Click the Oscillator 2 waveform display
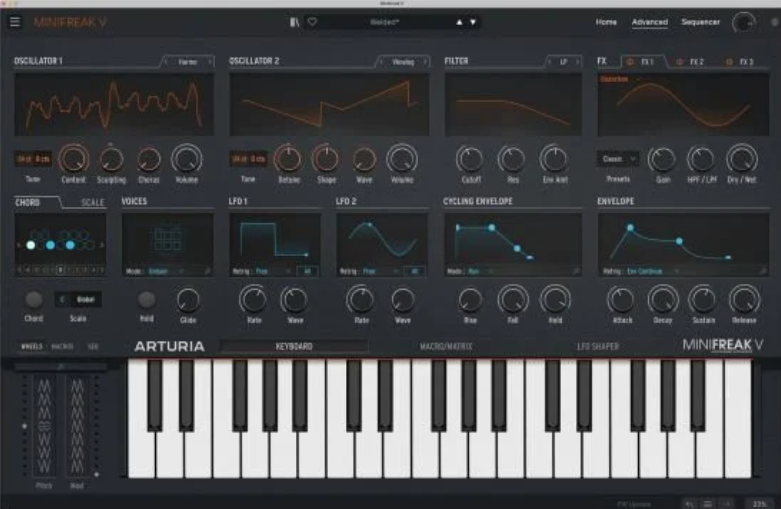The width and height of the screenshot is (781, 509). tap(329, 105)
